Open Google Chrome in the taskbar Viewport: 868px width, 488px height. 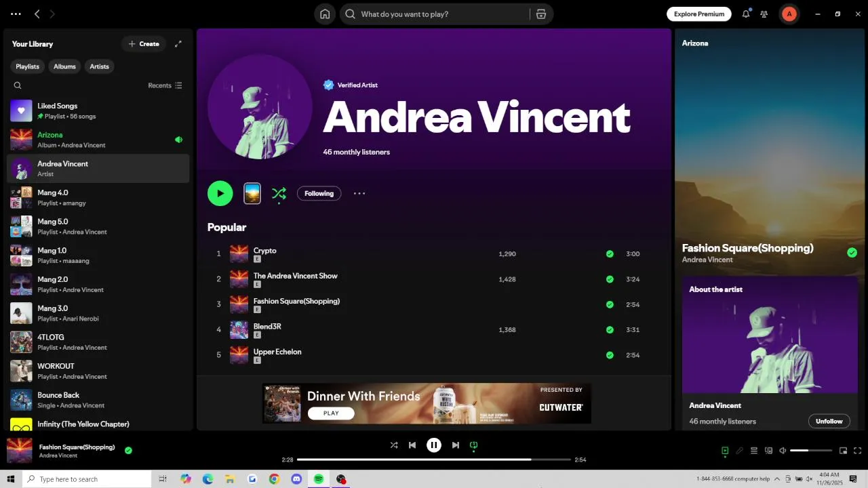[274, 479]
